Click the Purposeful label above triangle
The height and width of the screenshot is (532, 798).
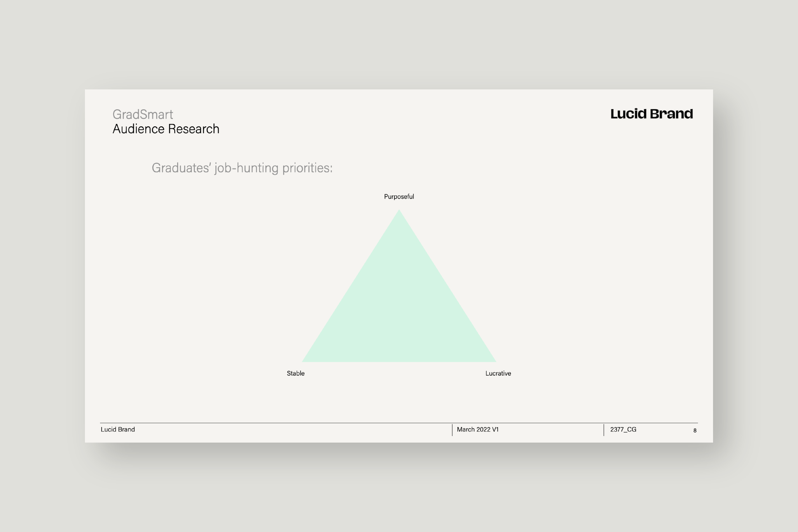point(399,197)
